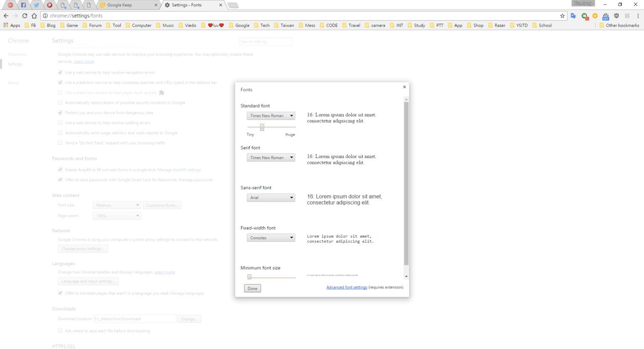Click the orange star extension icon

tap(595, 16)
